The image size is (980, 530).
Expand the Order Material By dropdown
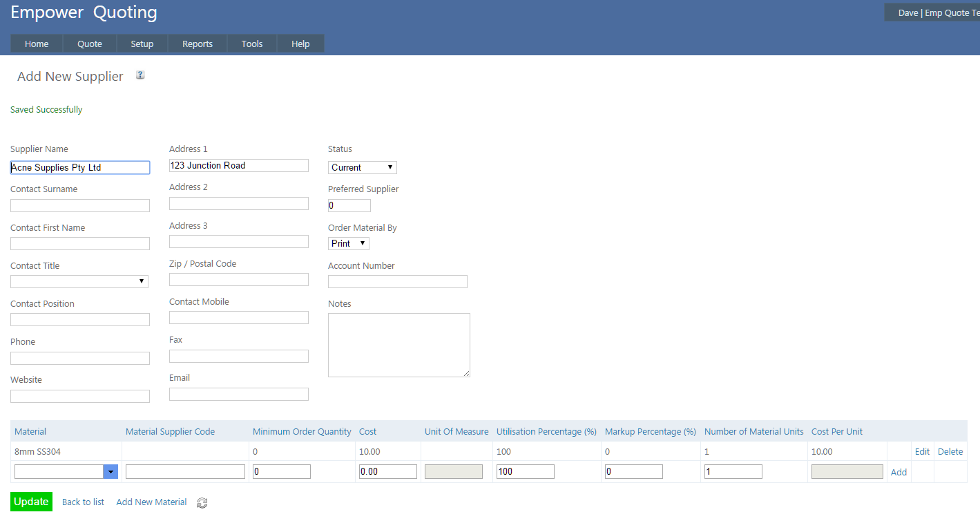coord(348,243)
